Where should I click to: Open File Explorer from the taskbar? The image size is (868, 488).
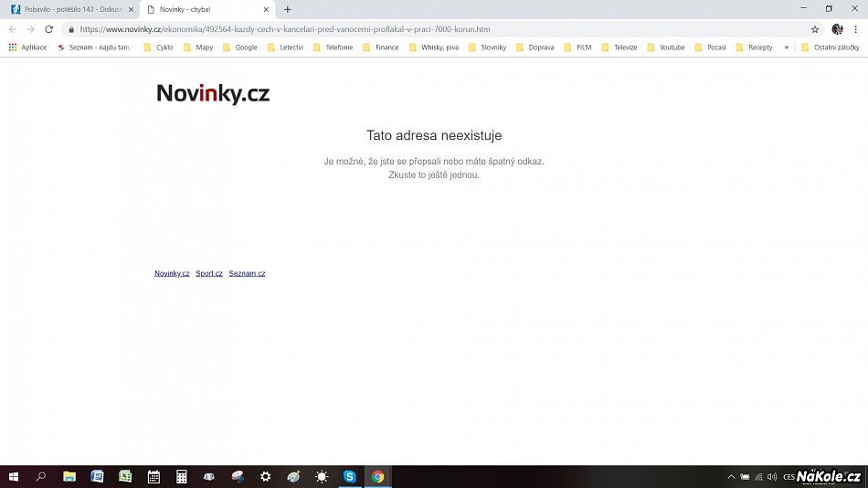69,476
